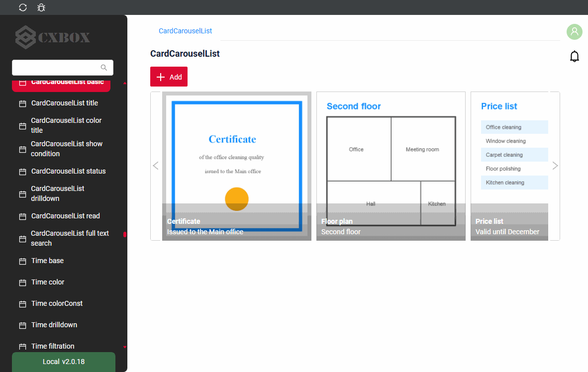Viewport: 588px width, 372px height.
Task: Open the Price list card
Action: pyautogui.click(x=509, y=166)
